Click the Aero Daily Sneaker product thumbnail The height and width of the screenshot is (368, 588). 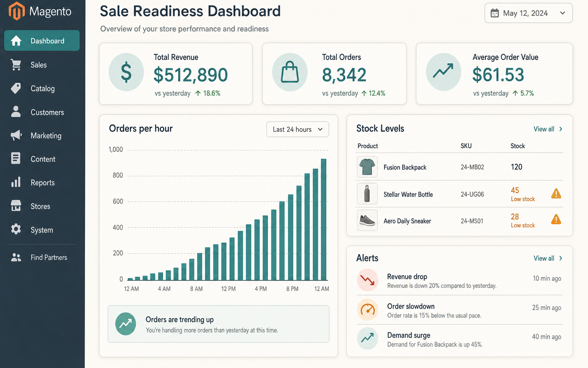[x=367, y=220]
